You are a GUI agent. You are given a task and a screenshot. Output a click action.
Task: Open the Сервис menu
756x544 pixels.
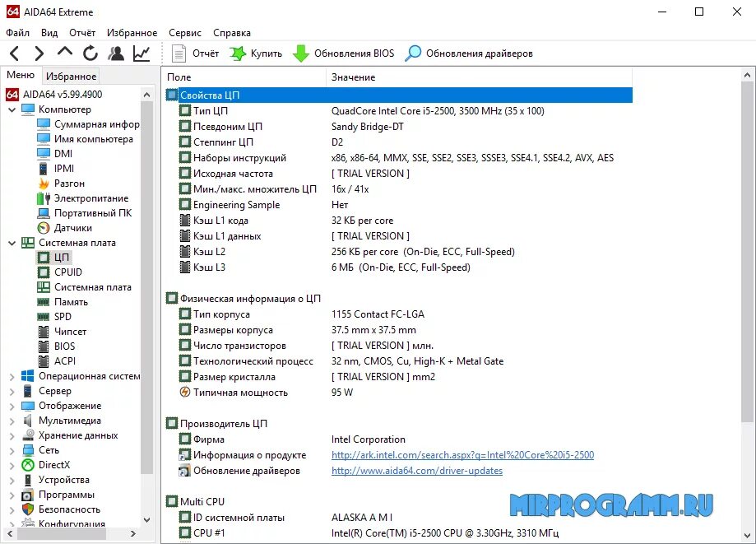(184, 33)
